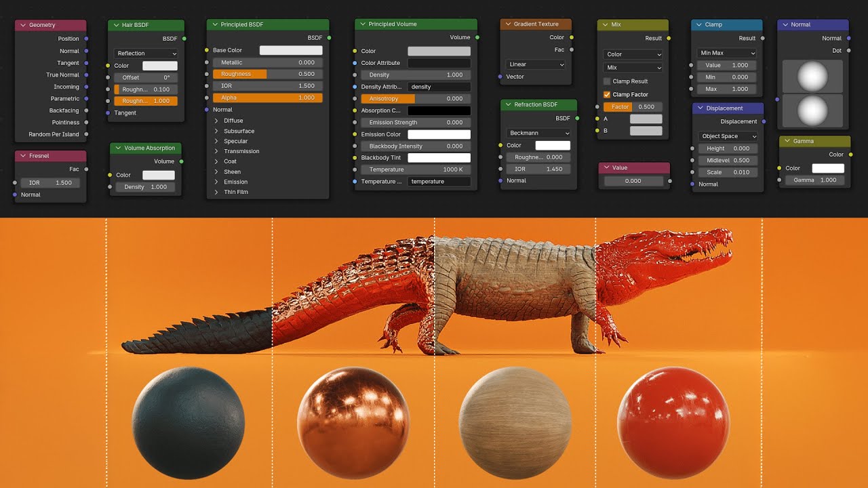Collapse the Hair BSDF node chevron
The width and height of the screenshot is (868, 488).
pos(116,25)
